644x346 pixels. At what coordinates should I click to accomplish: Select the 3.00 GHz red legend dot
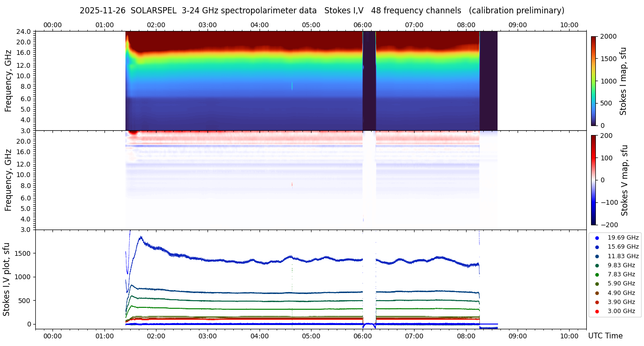(597, 311)
